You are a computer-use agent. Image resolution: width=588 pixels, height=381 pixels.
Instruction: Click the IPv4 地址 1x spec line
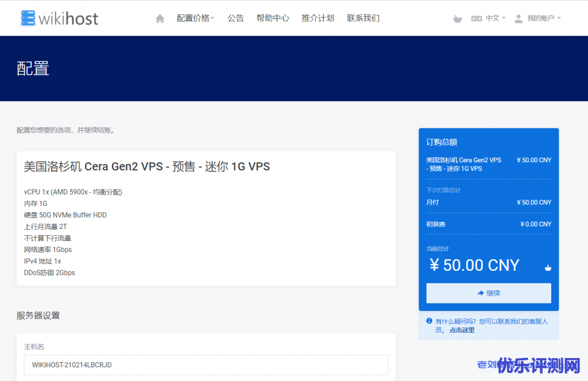pos(42,261)
